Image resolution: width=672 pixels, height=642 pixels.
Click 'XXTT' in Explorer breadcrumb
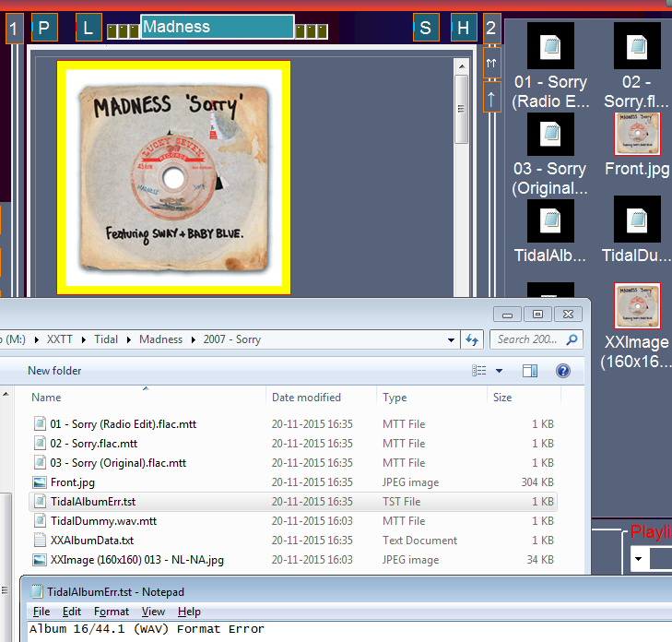60,339
